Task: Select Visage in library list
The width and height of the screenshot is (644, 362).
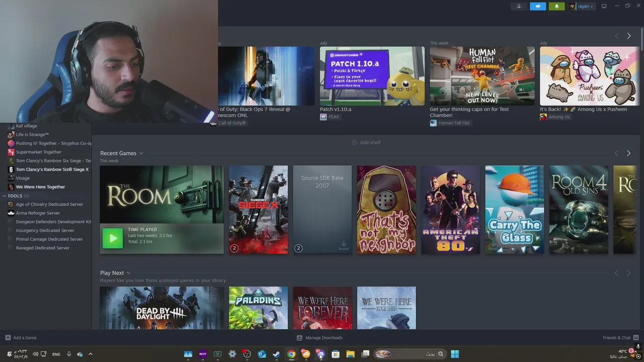Action: pyautogui.click(x=23, y=178)
